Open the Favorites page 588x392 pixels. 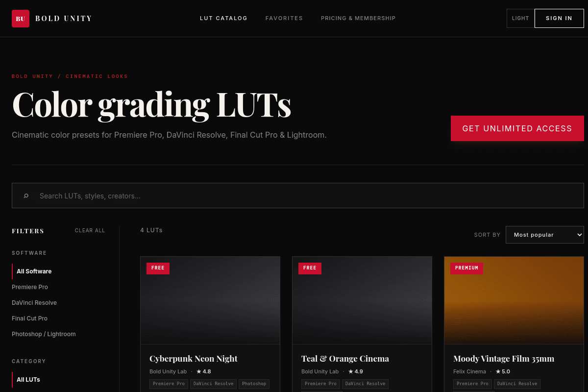(284, 18)
